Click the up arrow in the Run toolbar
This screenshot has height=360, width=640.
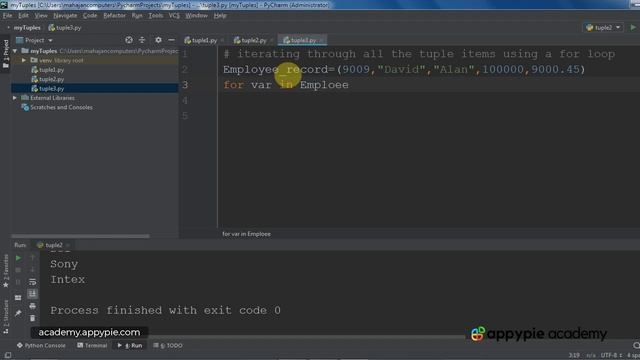point(33,257)
